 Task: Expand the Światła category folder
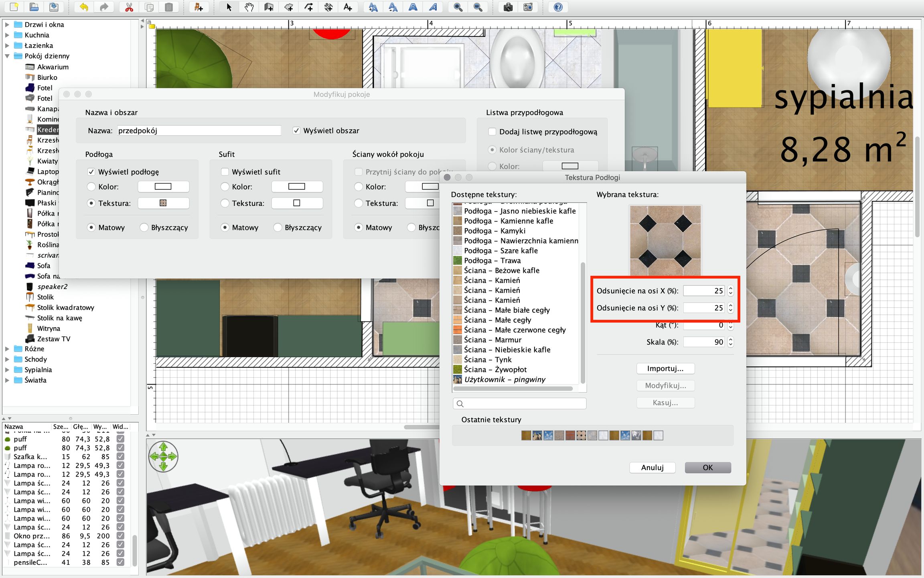coord(7,380)
